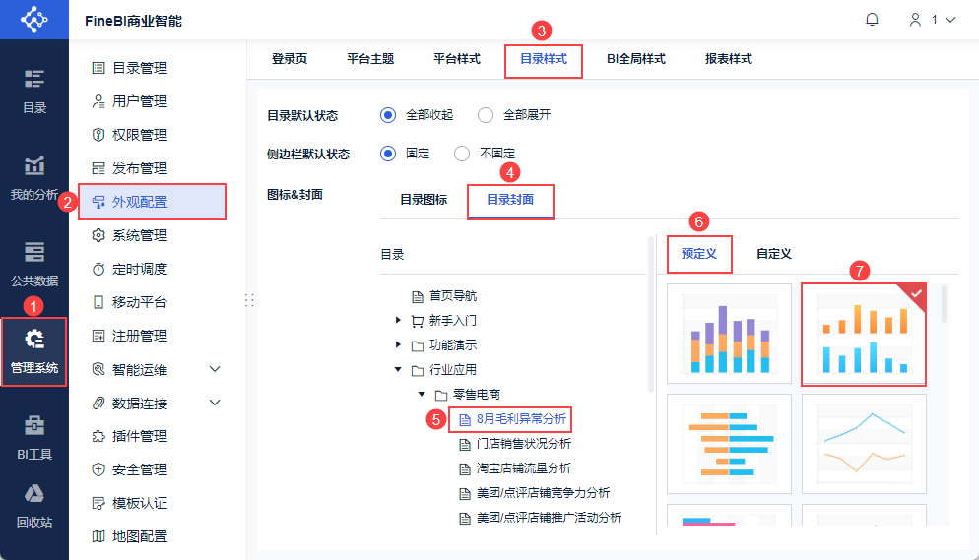Click the cover list vertical scrollbar

[944, 304]
